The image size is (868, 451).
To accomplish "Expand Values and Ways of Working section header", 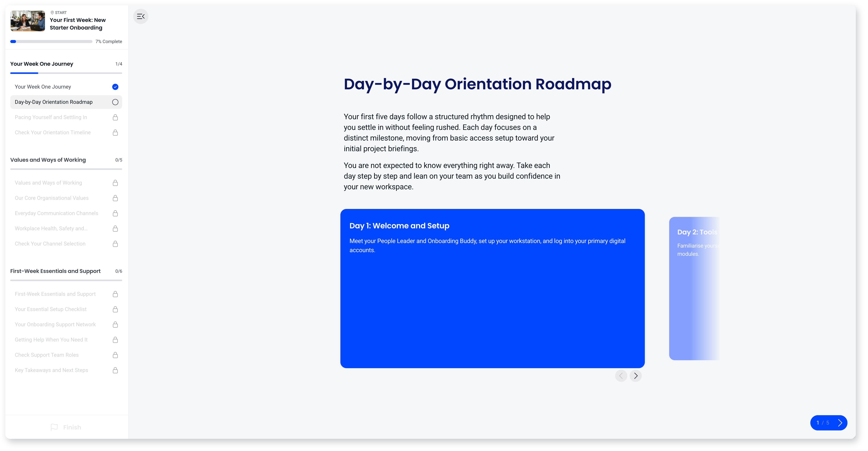I will (66, 160).
